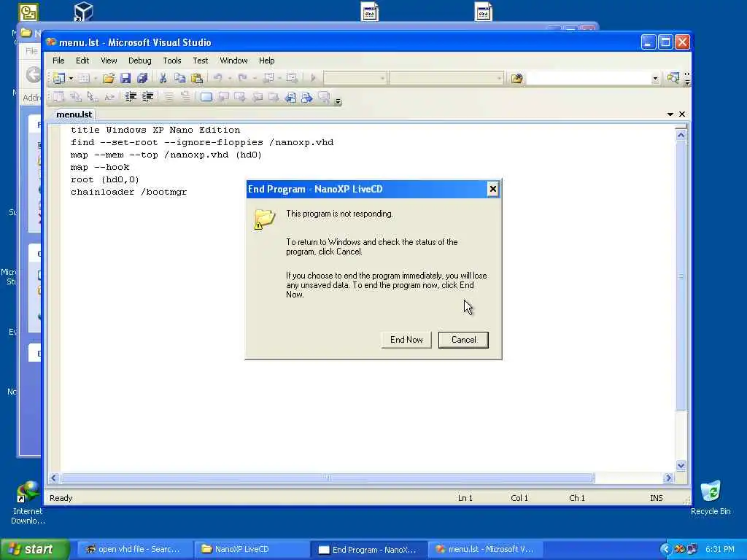Click the 'root (hd0,0)' code line

click(105, 179)
